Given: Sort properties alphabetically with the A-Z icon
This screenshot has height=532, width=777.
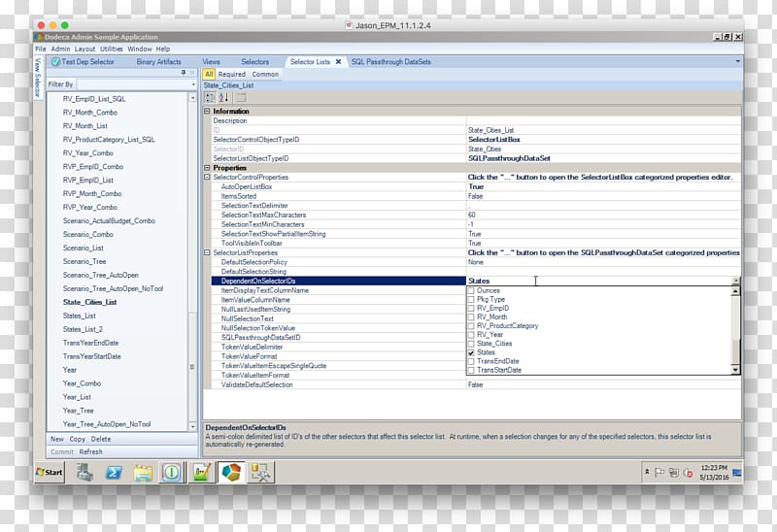Looking at the screenshot, I should [x=224, y=98].
